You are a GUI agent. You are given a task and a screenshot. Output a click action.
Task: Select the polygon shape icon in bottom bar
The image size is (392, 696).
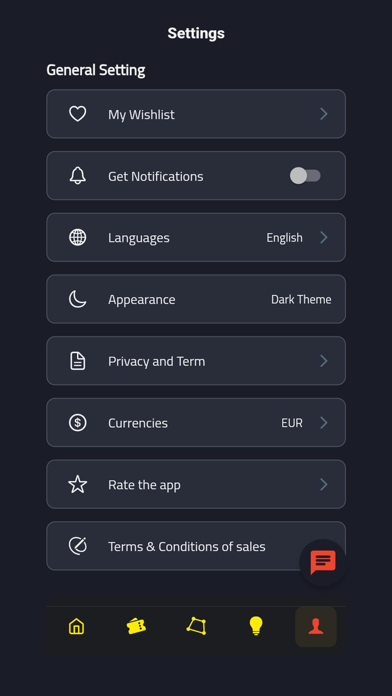click(196, 626)
